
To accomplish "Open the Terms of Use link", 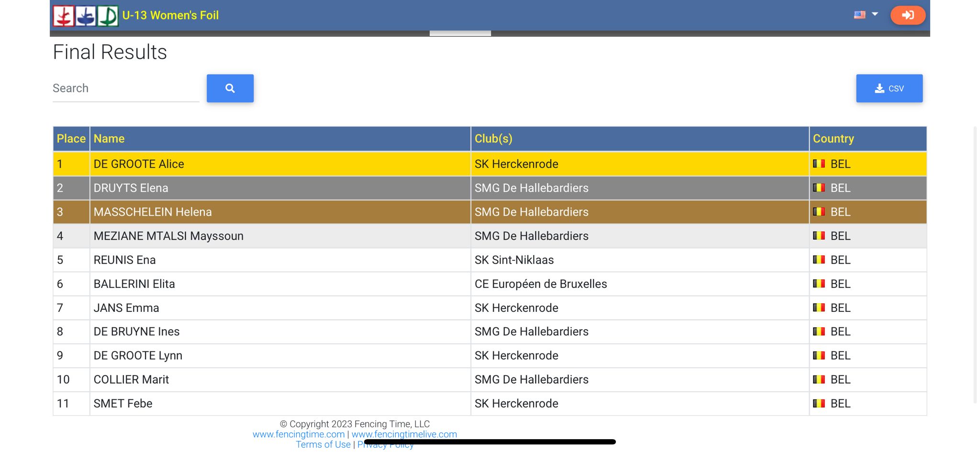I will (323, 445).
